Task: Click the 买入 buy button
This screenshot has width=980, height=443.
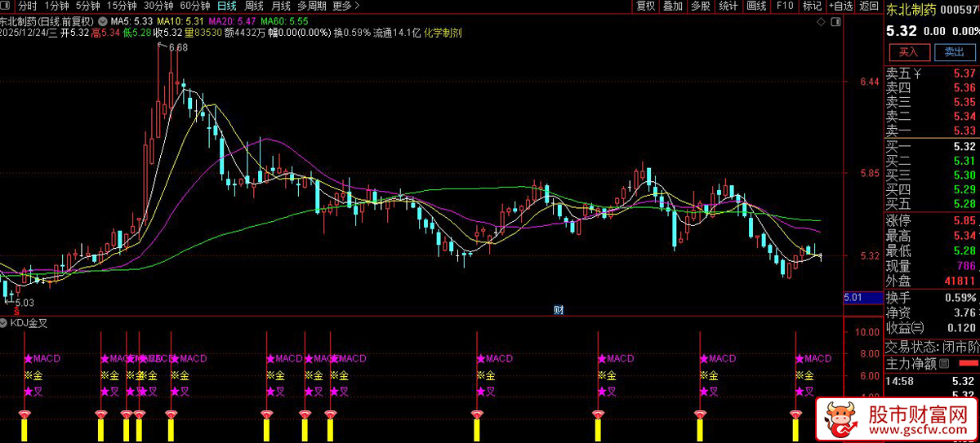Action: [x=909, y=52]
